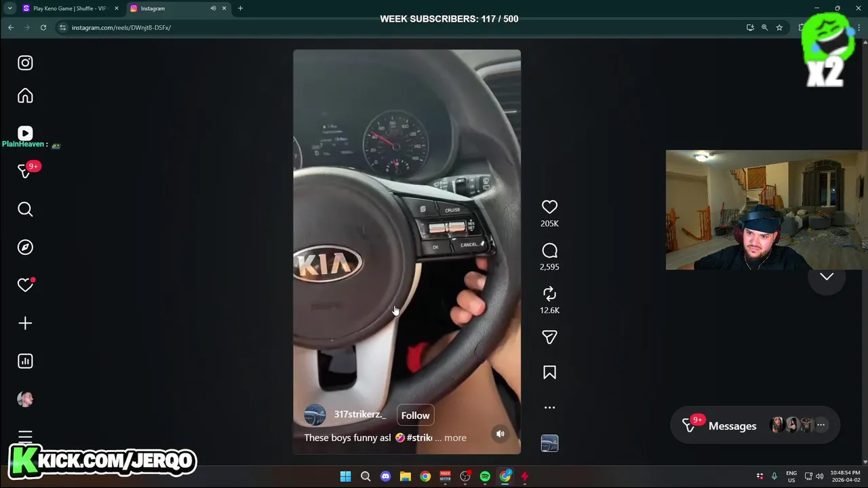Screen dimensions: 868x488
Task: Open File Explorer from taskbar
Action: 405,476
